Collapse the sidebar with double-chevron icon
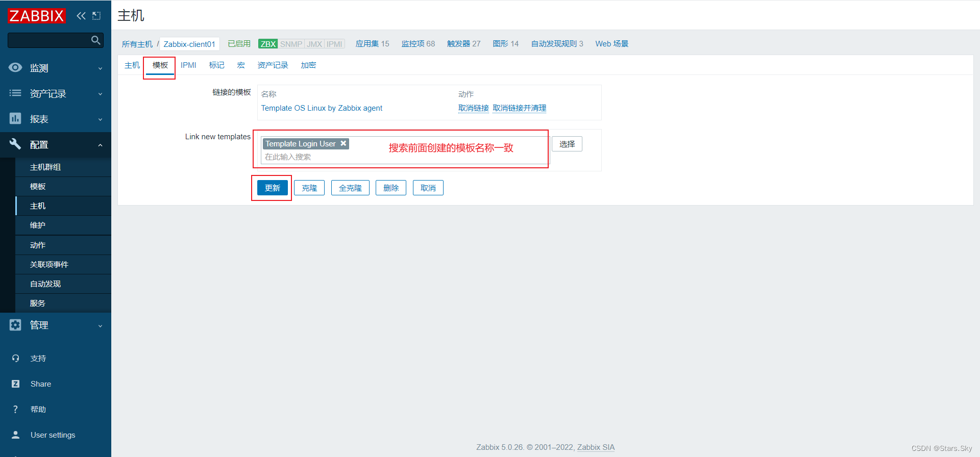980x457 pixels. coord(81,16)
